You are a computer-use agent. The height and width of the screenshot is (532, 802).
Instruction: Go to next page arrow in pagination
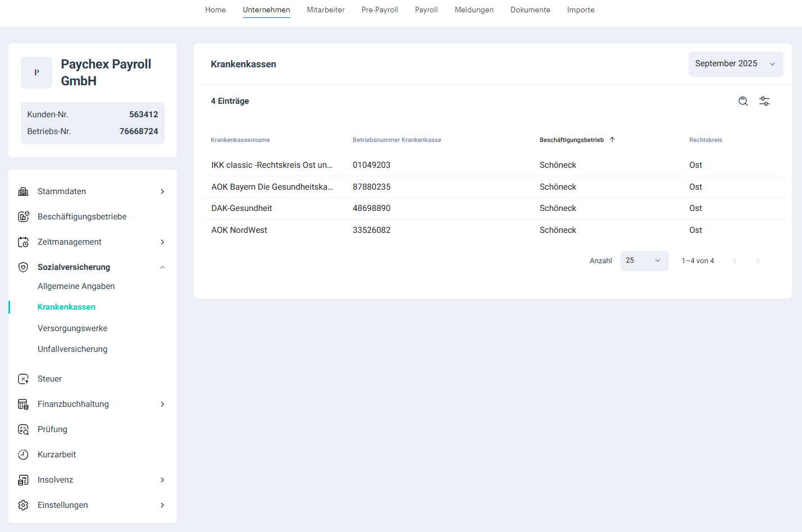click(758, 261)
